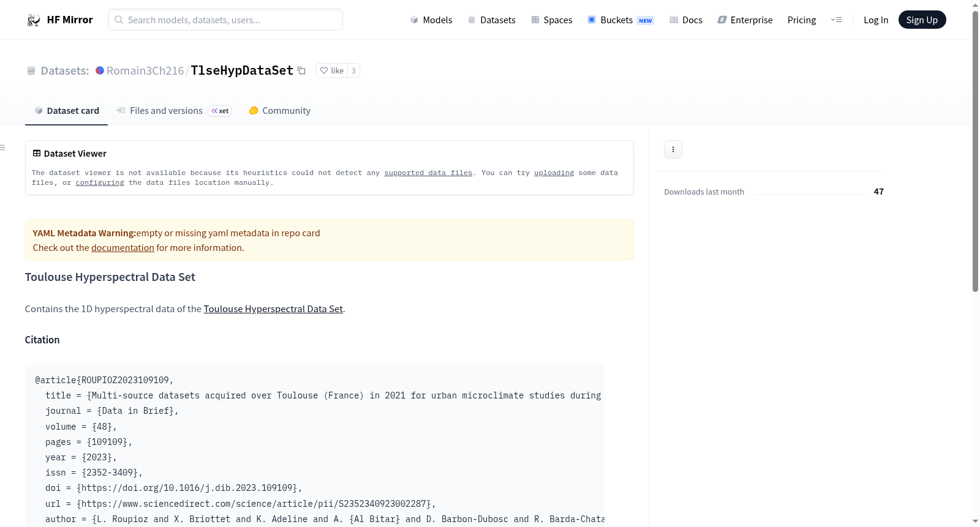The image size is (980, 527).
Task: Click the 'volume = {48},' citation line
Action: 81,427
